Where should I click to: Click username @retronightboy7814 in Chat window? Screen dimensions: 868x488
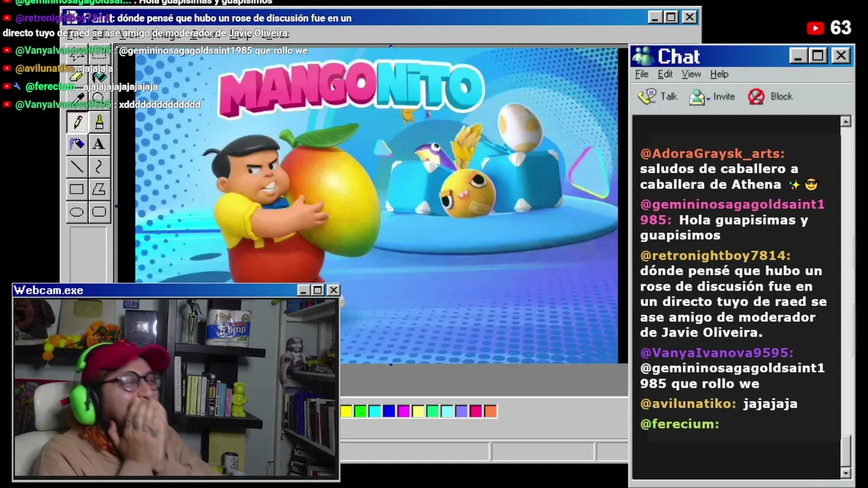click(x=715, y=256)
